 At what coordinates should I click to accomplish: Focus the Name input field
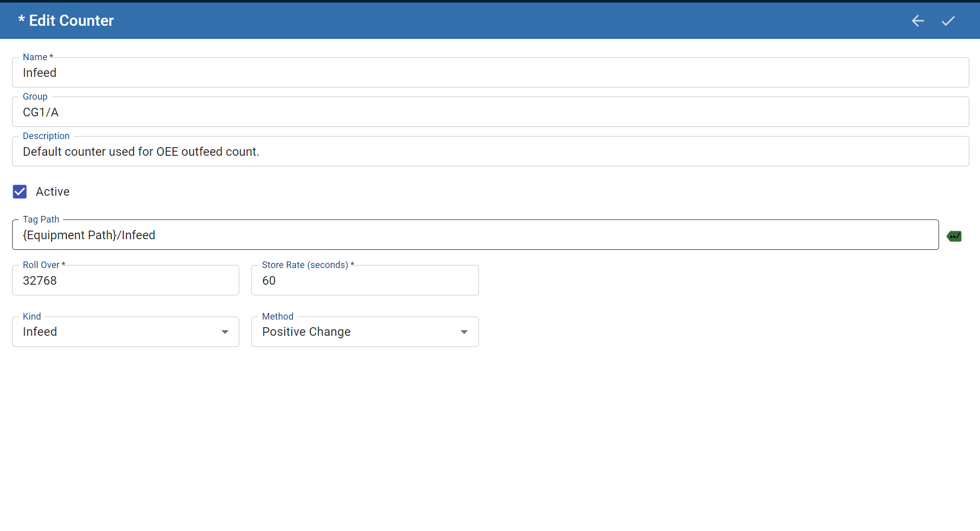tap(489, 73)
